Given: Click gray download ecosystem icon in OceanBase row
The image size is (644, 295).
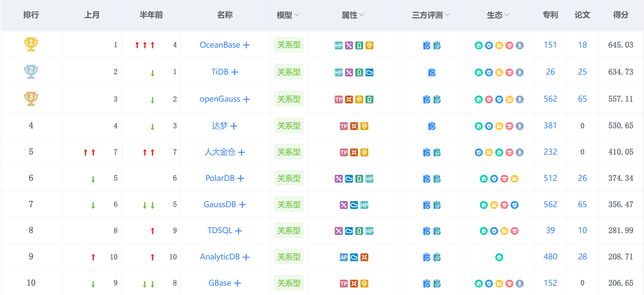Looking at the screenshot, I should tap(520, 45).
